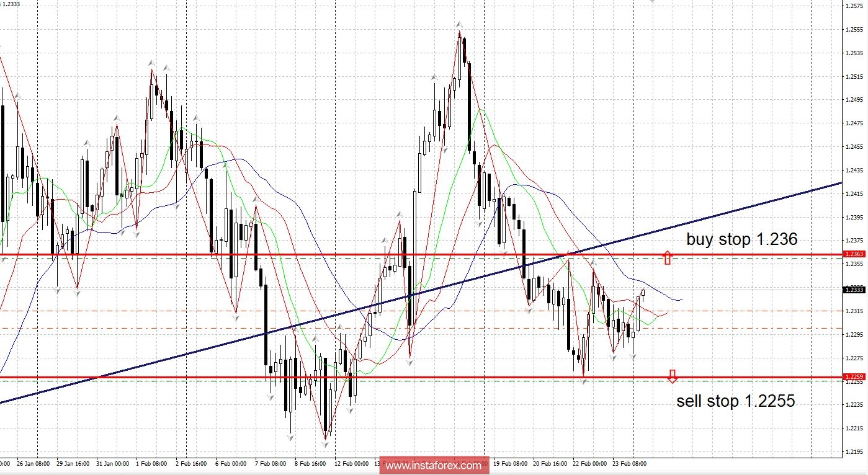Click the 1.2375 price axis label

(x=854, y=241)
